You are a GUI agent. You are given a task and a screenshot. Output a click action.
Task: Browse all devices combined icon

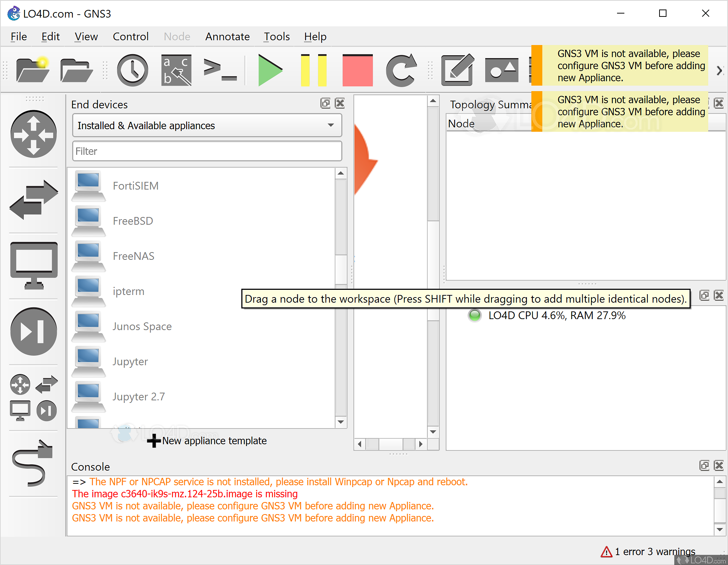tap(33, 397)
